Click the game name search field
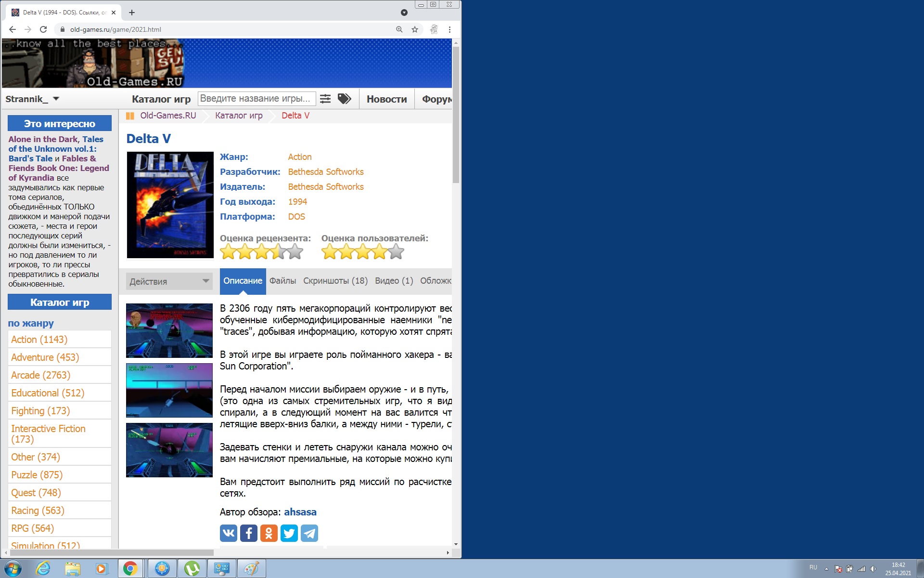The width and height of the screenshot is (924, 578). point(256,99)
